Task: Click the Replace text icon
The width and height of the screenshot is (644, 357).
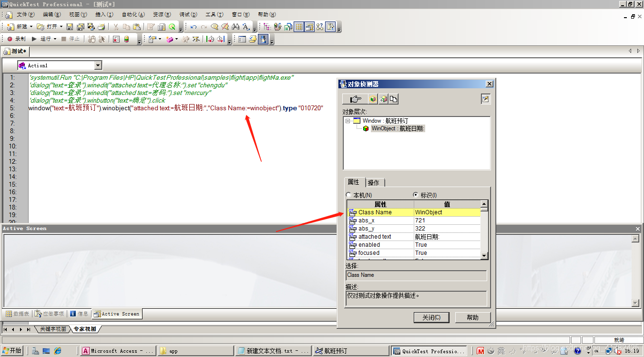Action: pyautogui.click(x=246, y=27)
